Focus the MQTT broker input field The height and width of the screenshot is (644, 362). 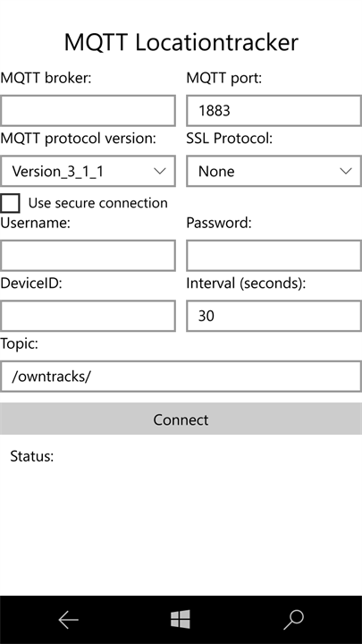point(88,111)
